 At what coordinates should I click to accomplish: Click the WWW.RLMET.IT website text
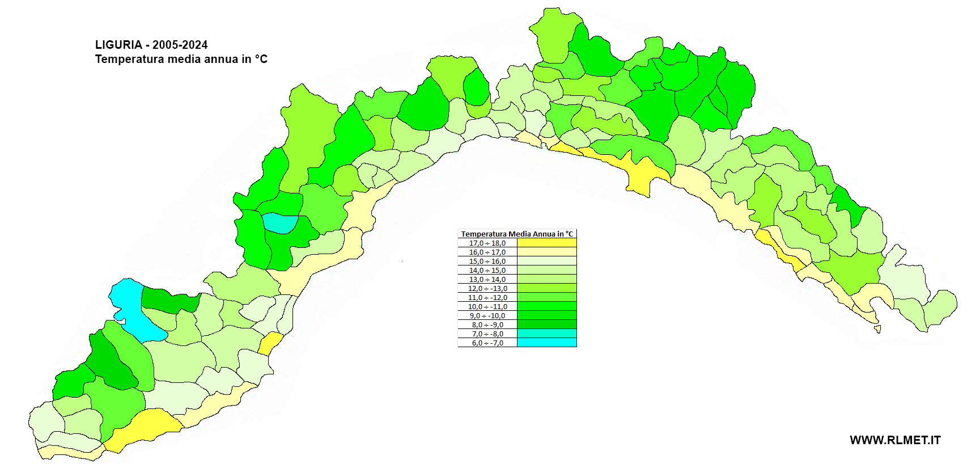[895, 440]
